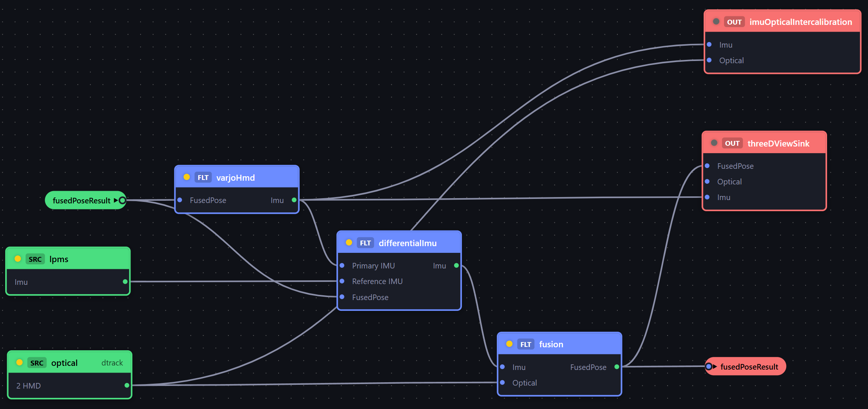Screen dimensions: 868x409
Task: Click the red fusedPoseResult label text
Action: point(749,367)
